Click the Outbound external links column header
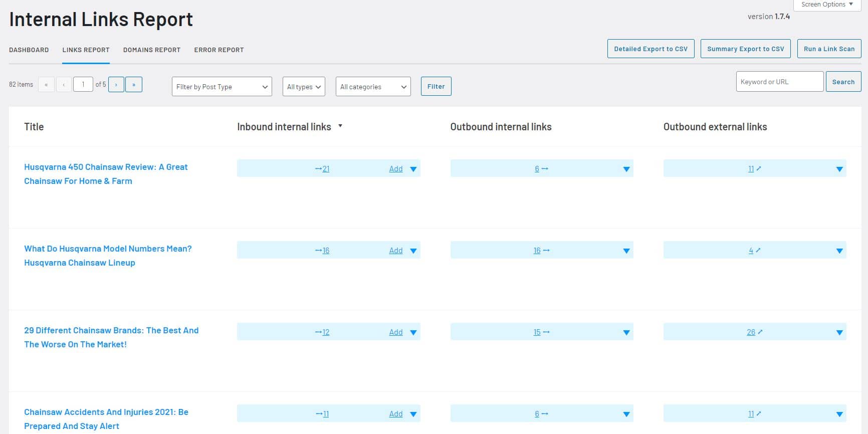 pyautogui.click(x=715, y=127)
